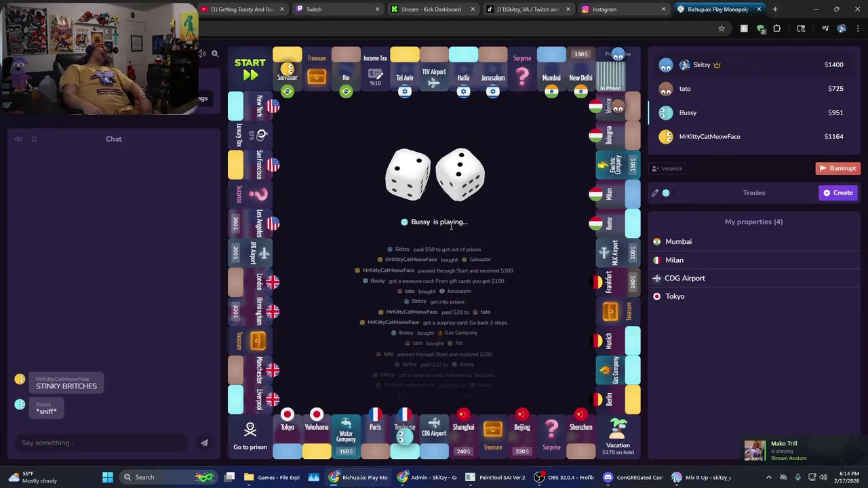Click the Vacation corner tile
The width and height of the screenshot is (868, 488).
[x=618, y=436]
